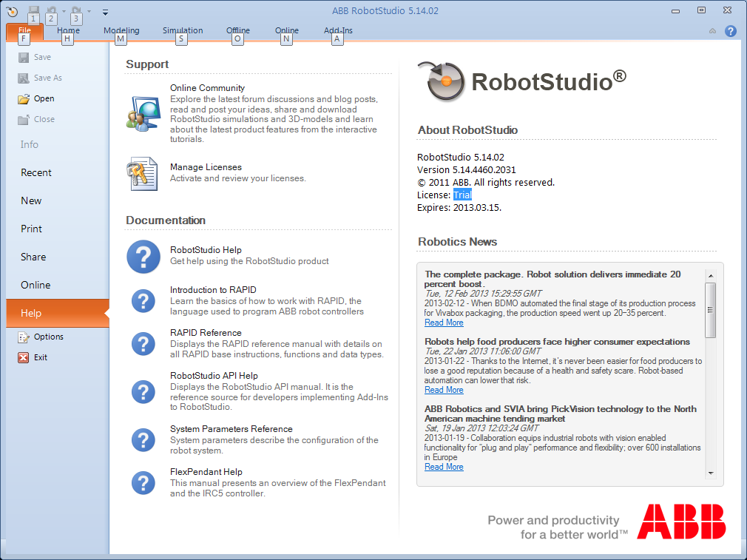Open Customize Quick Access Toolbar dropdown
The height and width of the screenshot is (560, 747).
(x=105, y=13)
